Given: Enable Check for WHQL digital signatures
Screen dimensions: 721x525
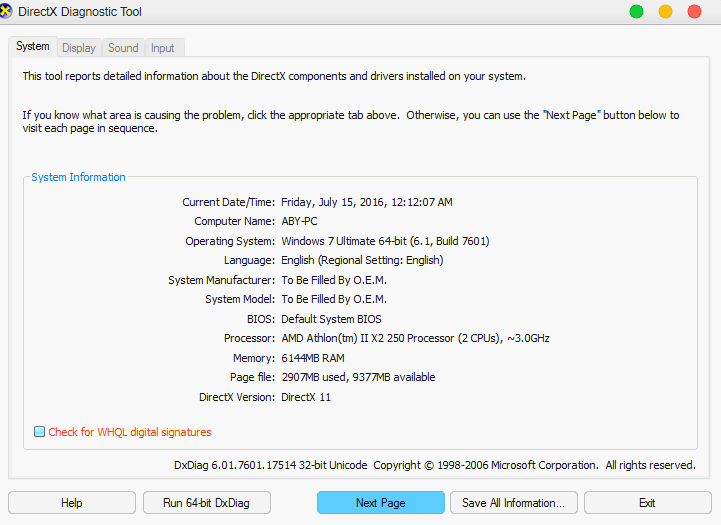Looking at the screenshot, I should [x=40, y=432].
